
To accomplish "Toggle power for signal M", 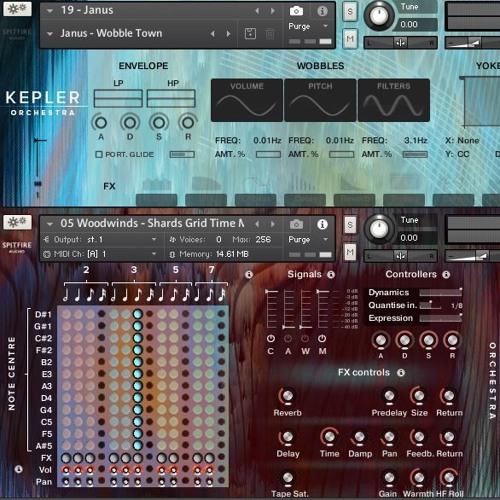I will point(322,339).
